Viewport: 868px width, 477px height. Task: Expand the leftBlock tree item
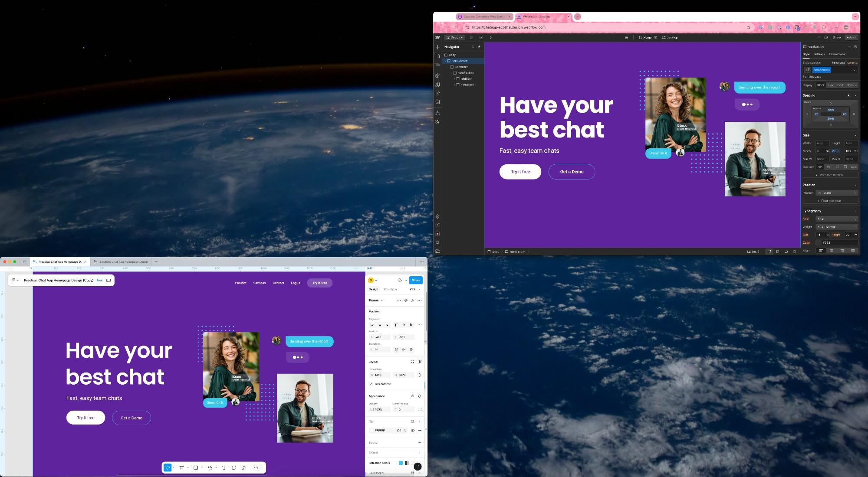pyautogui.click(x=454, y=79)
